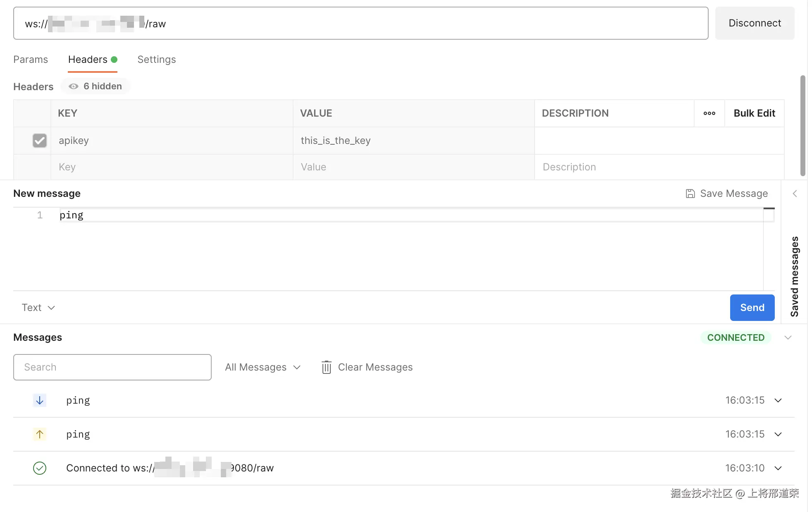Click the green connected checkmark icon
This screenshot has width=812, height=512.
[x=40, y=468]
